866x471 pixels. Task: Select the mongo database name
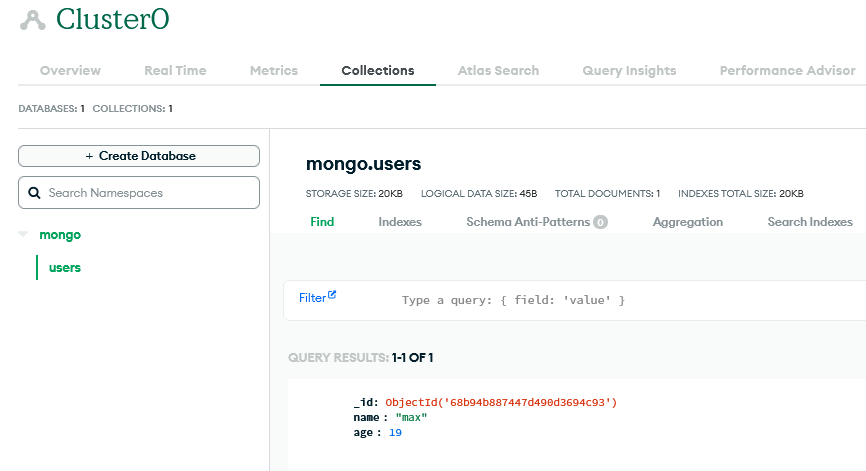click(x=60, y=235)
